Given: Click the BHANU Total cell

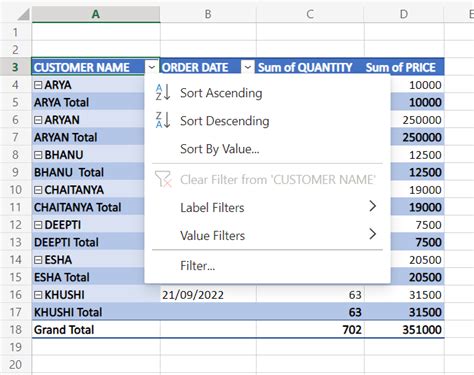Looking at the screenshot, I should (x=88, y=172).
